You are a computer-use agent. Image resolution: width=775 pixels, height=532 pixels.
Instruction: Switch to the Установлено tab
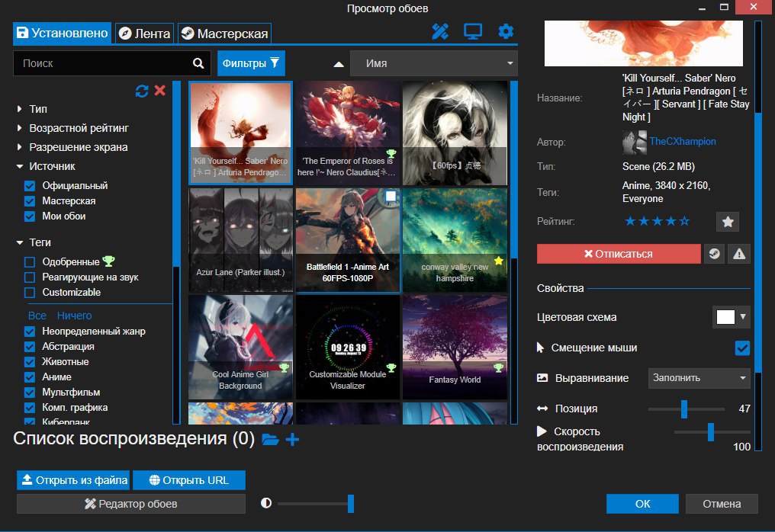click(63, 33)
